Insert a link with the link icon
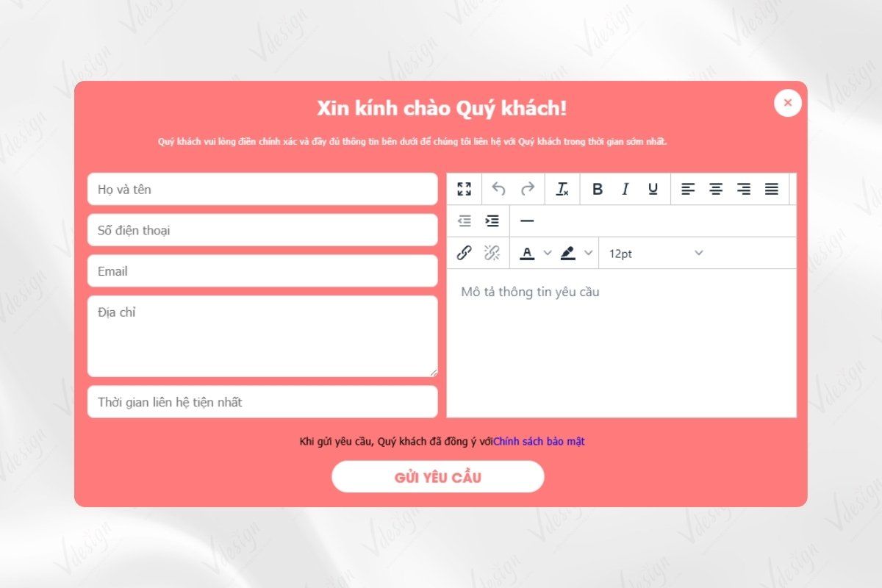This screenshot has width=882, height=588. 464,253
